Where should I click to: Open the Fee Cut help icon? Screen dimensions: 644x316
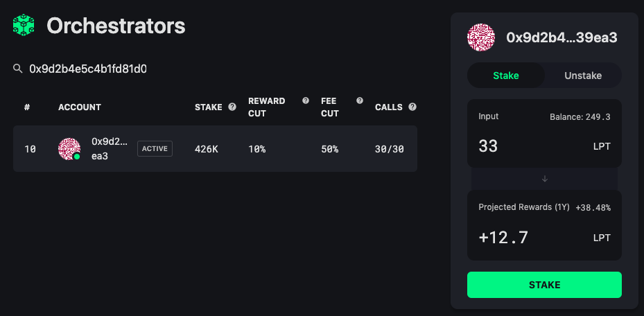point(360,101)
